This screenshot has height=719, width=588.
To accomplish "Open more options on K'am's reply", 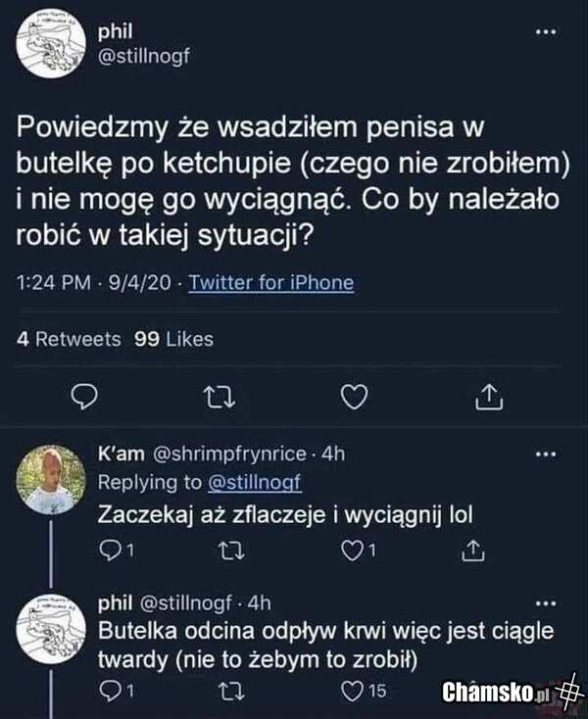I will [x=546, y=454].
